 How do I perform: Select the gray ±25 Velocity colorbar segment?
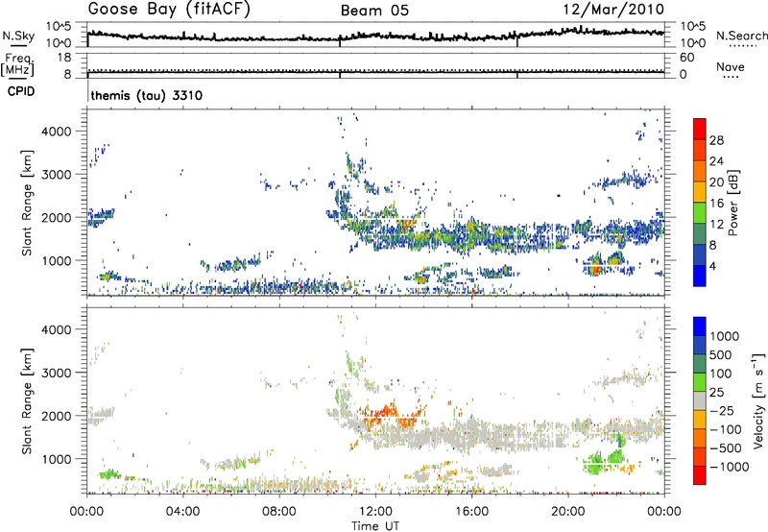pyautogui.click(x=700, y=400)
